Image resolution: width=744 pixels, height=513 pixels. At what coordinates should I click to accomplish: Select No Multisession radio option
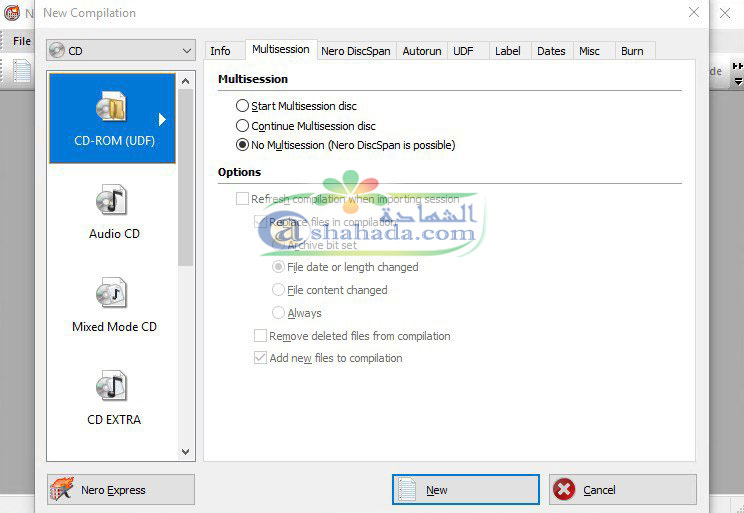(x=242, y=145)
